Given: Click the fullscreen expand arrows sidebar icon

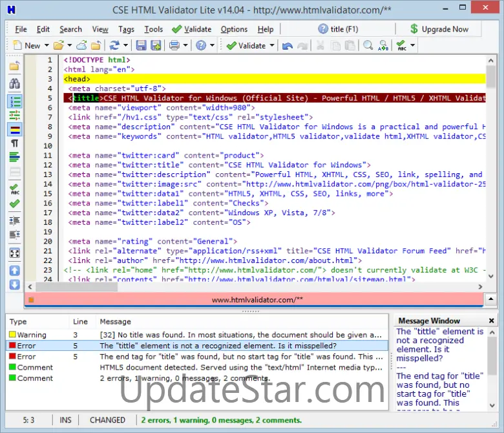Looking at the screenshot, I should 14,253.
